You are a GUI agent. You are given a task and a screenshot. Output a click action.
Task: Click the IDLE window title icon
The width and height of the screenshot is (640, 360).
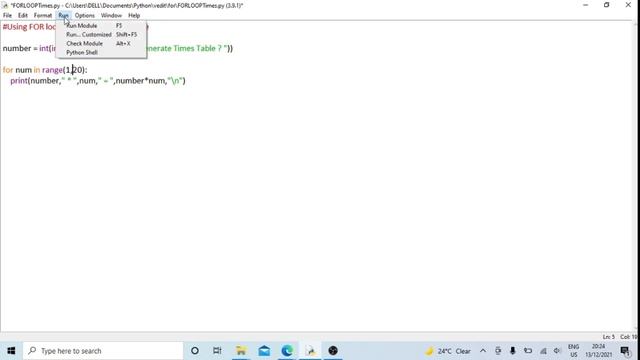click(5, 5)
